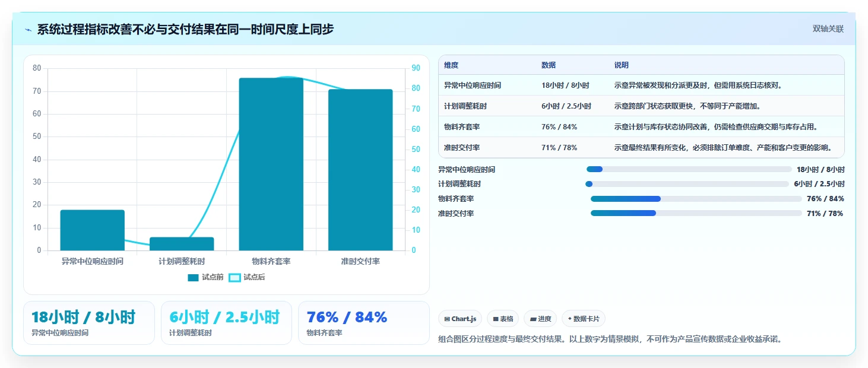Viewport: 868px width, 368px height.
Task: Click the 异常中位响应时间 progress bar
Action: click(x=689, y=169)
